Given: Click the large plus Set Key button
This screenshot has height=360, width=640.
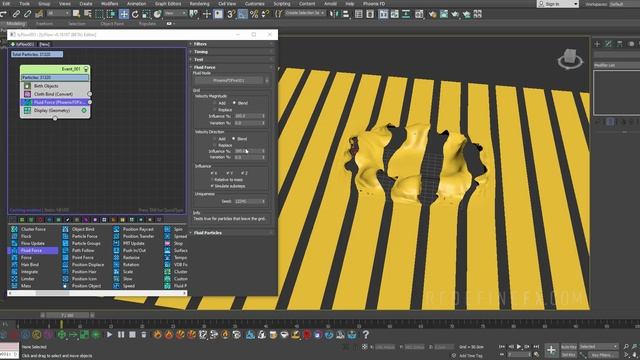Looking at the screenshot, I should coord(551,350).
